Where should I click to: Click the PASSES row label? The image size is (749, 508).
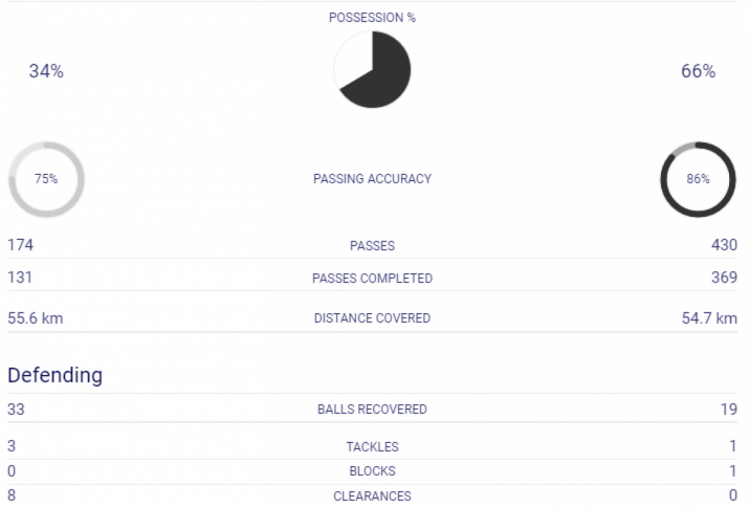(372, 246)
